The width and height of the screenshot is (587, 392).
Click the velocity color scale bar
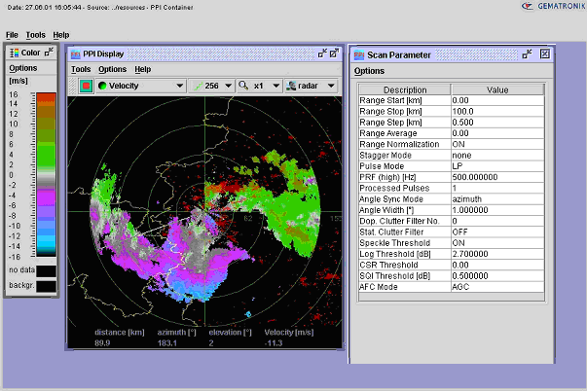point(46,175)
